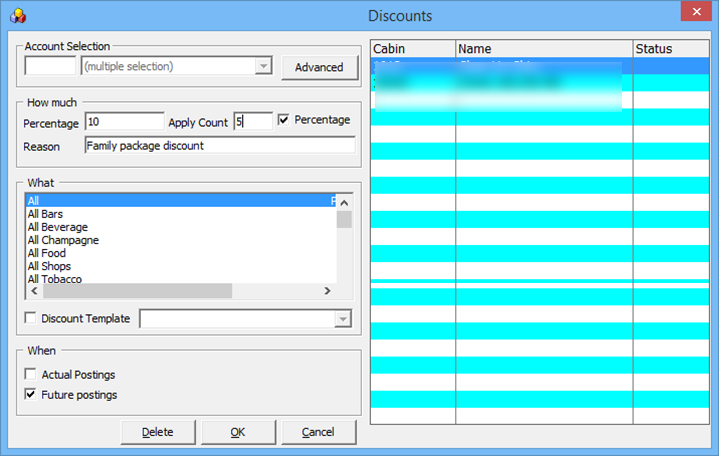Click the Percentage value field
Screen dimensions: 719x456
click(124, 122)
